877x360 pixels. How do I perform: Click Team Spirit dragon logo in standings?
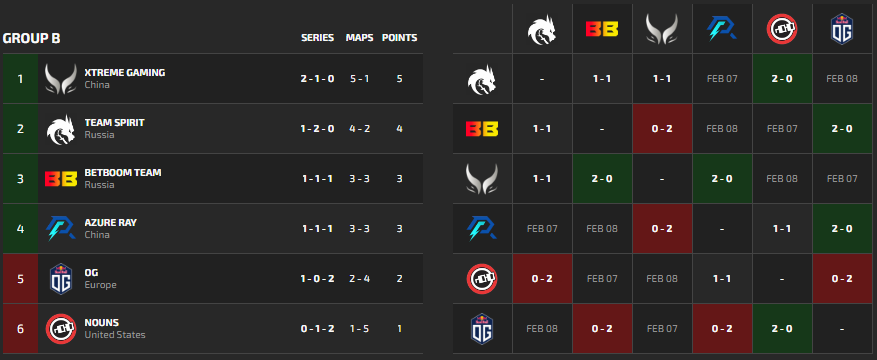(x=60, y=129)
